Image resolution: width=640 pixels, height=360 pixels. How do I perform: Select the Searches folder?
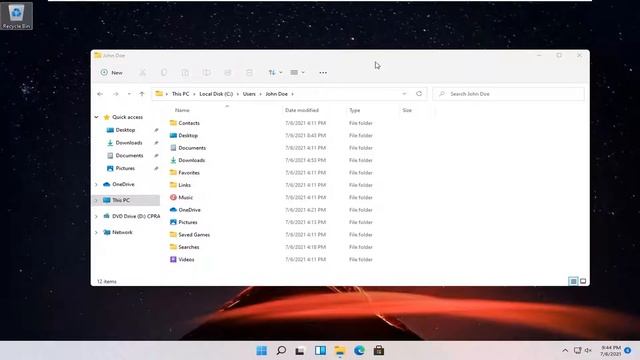pyautogui.click(x=189, y=247)
